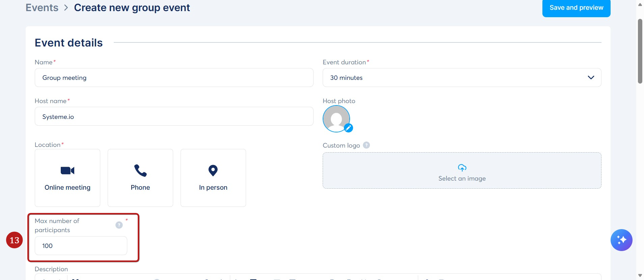Click the map pin icon
Image resolution: width=644 pixels, height=280 pixels.
pos(213,170)
